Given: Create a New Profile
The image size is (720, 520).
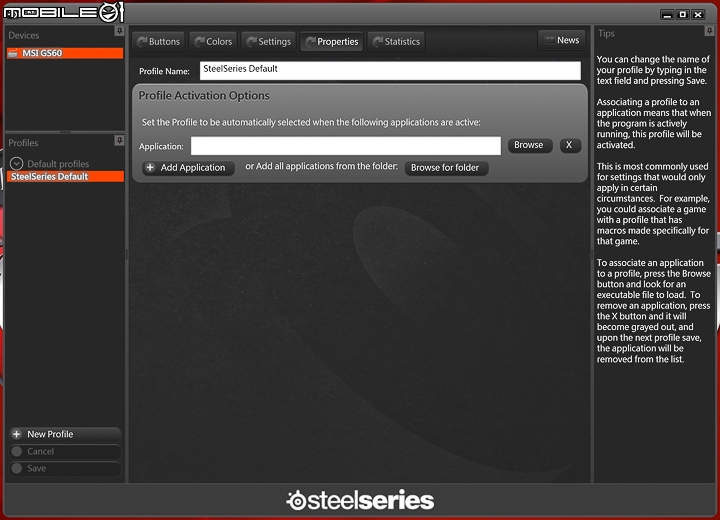Looking at the screenshot, I should coord(65,434).
